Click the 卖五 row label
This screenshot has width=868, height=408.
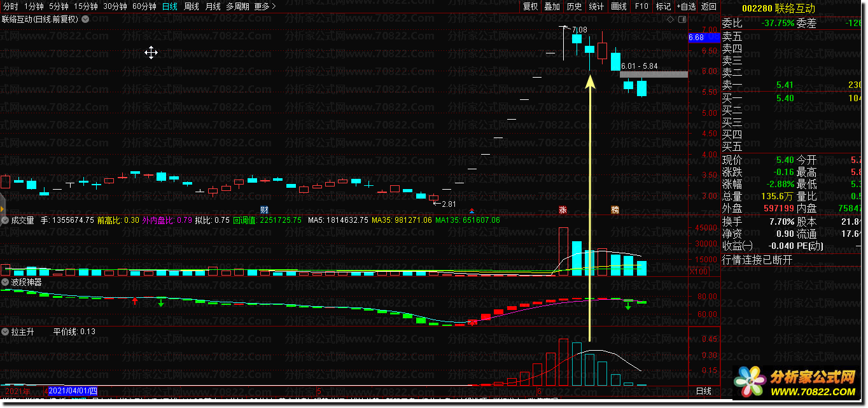[x=732, y=36]
